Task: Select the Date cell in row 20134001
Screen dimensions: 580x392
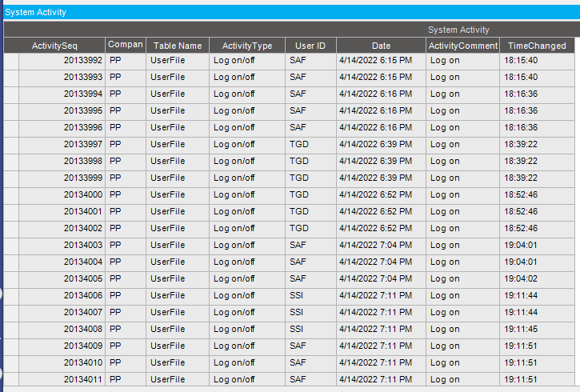Action: click(381, 212)
